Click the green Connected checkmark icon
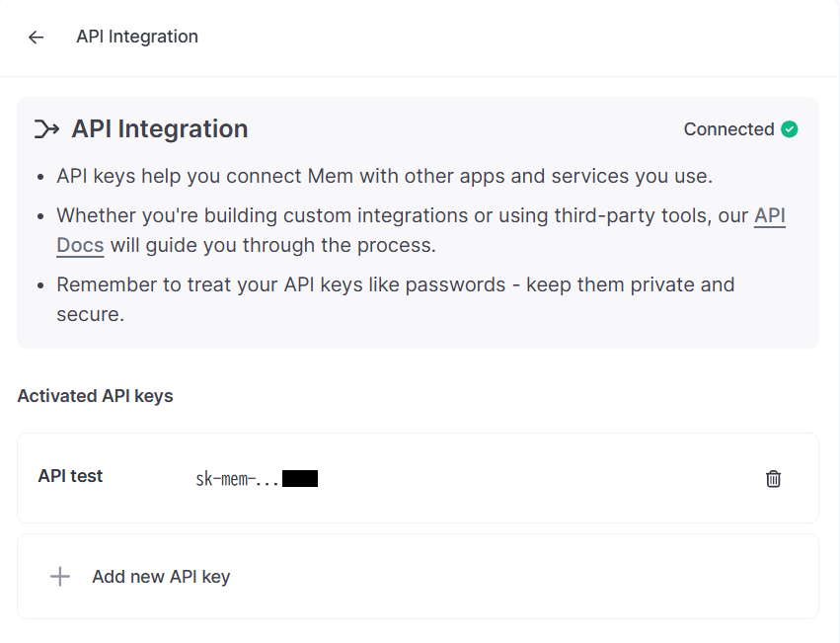 [789, 129]
